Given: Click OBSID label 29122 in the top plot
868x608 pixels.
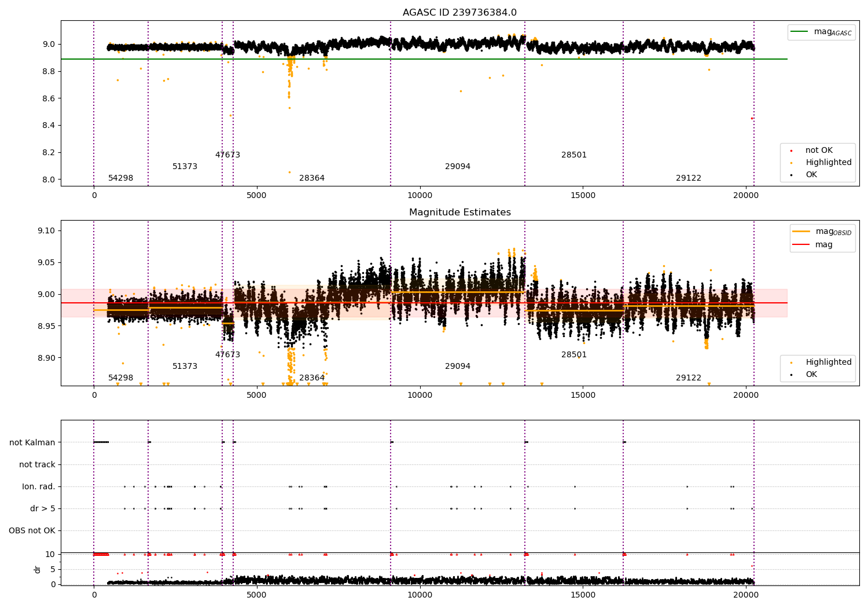Looking at the screenshot, I should click(x=689, y=178).
